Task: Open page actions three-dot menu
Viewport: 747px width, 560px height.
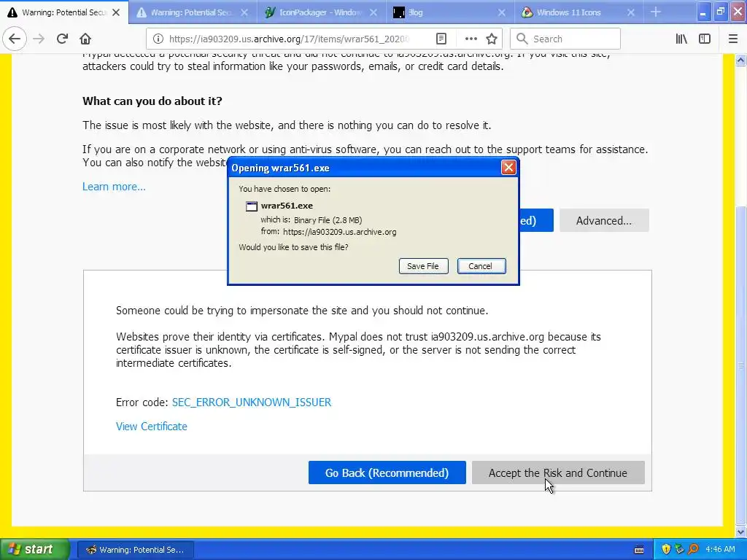Action: pyautogui.click(x=471, y=39)
